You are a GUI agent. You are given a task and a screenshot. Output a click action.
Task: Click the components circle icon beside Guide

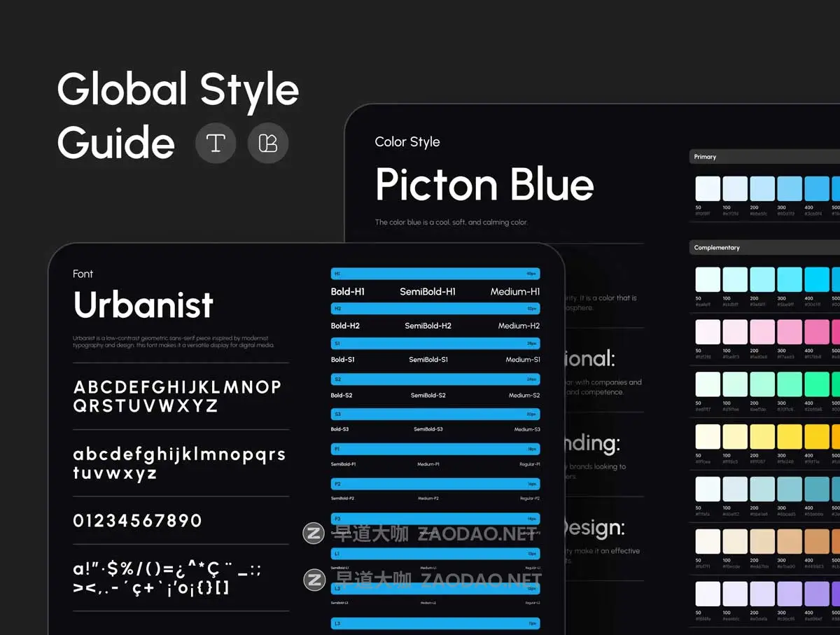[268, 144]
